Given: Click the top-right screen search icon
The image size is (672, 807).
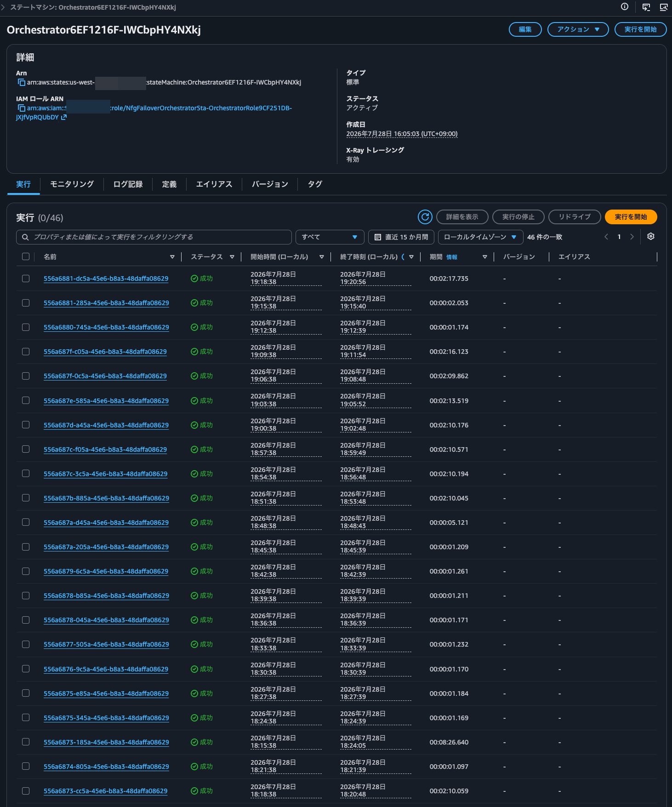Looking at the screenshot, I should (664, 7).
